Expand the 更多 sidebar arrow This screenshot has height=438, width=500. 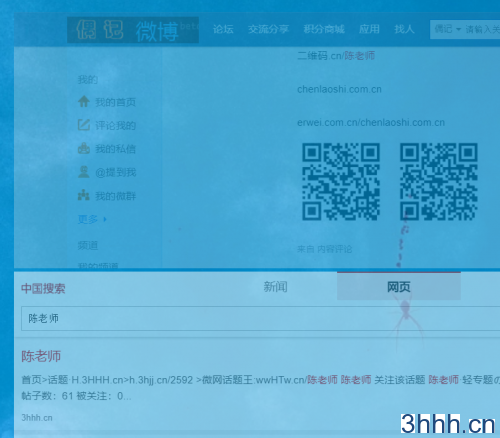(x=105, y=219)
